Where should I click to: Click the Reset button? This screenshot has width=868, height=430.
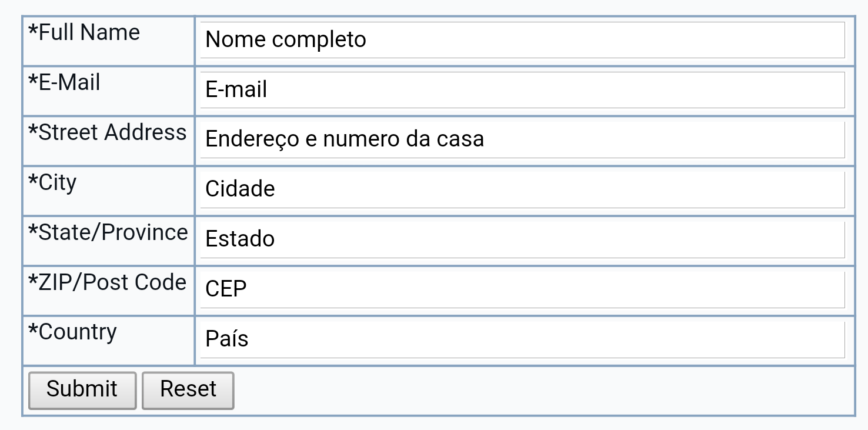[188, 389]
